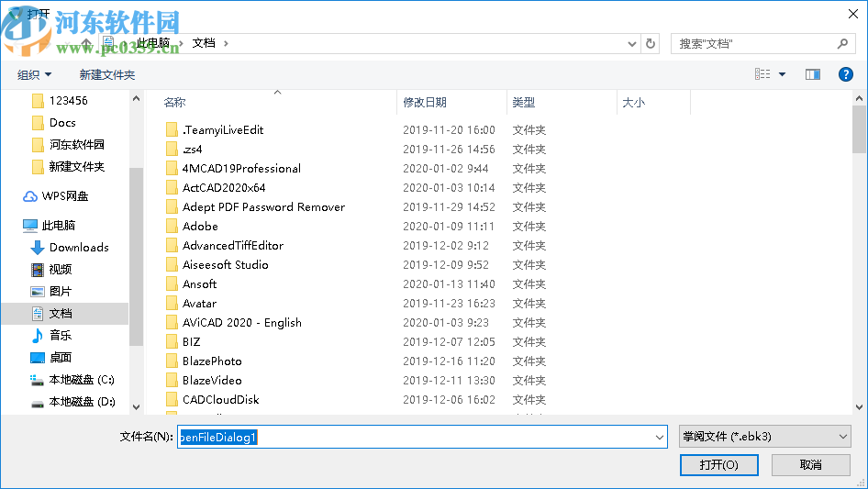This screenshot has height=489, width=868.
Task: Open the help question mark icon
Action: pos(845,74)
